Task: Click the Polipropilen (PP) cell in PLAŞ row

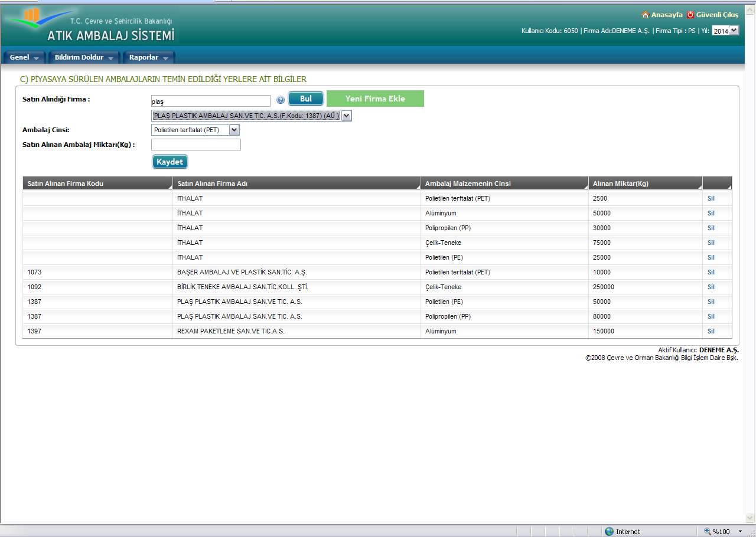Action: point(504,316)
